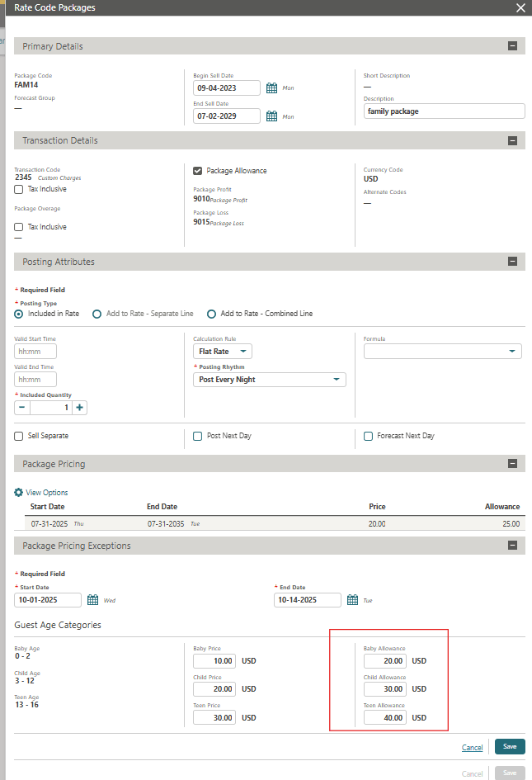
Task: Decrease Included Quantity with minus icon
Action: 21,407
